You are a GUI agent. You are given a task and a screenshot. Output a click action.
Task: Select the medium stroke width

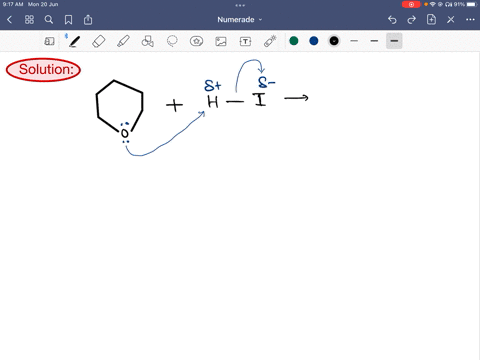374,41
